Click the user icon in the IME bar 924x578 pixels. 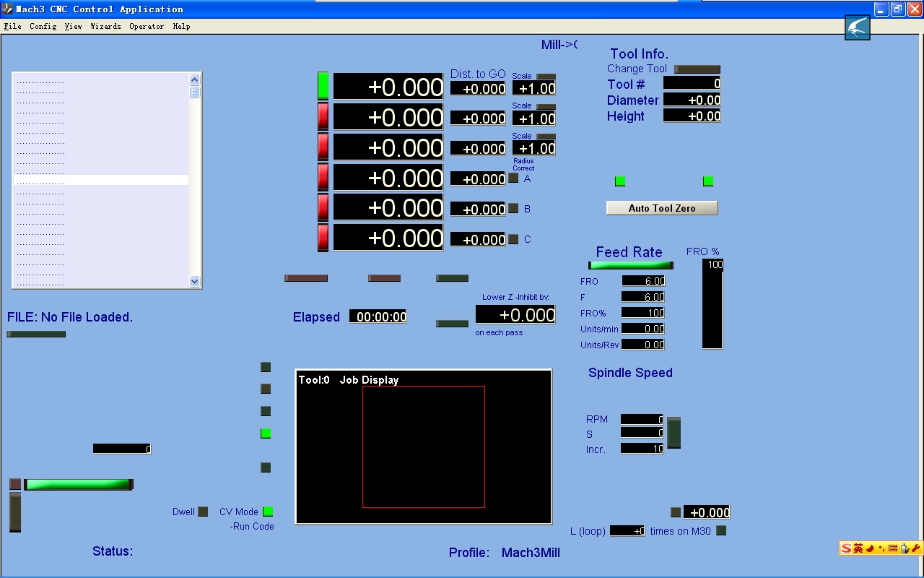905,548
